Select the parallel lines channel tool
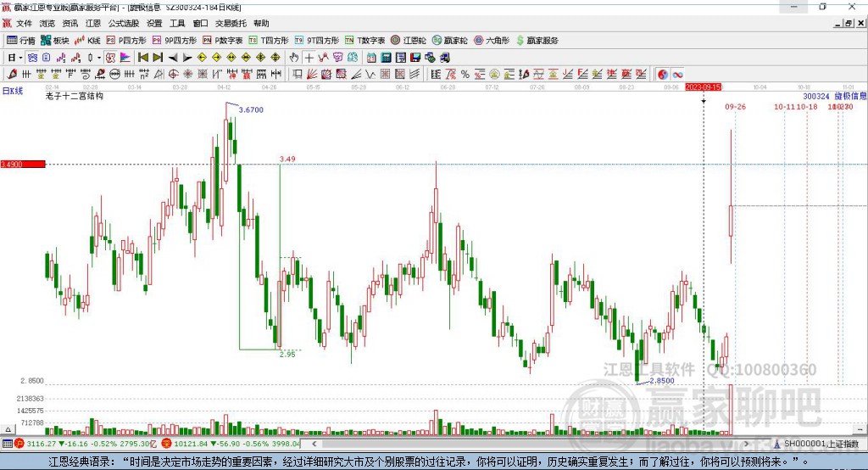868x470 pixels. coord(415,75)
